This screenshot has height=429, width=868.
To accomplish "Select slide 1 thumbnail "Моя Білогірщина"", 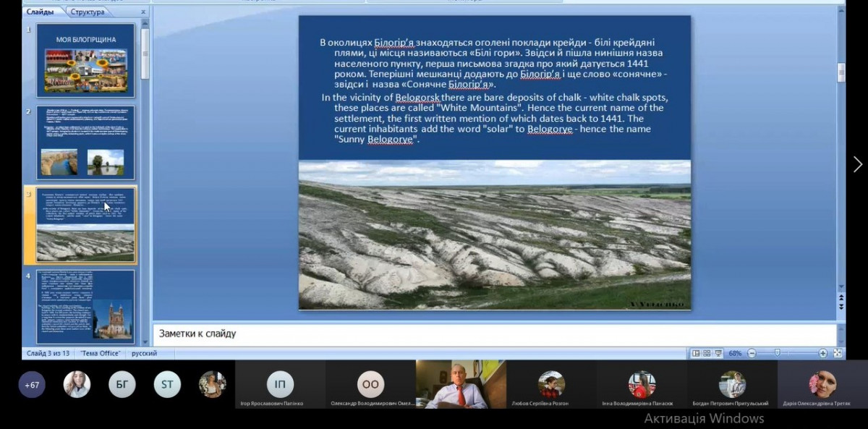I will [x=86, y=61].
